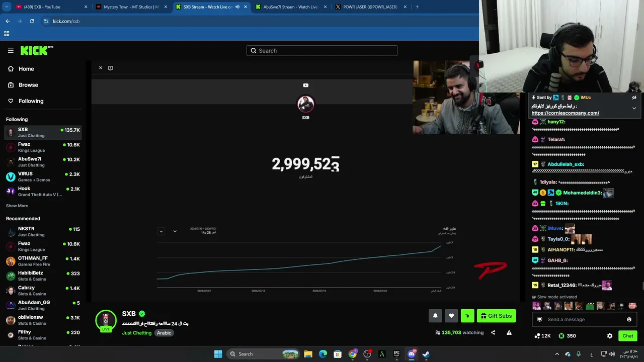The image size is (644, 362).
Task: Open the Hook channel
Action: (x=43, y=192)
